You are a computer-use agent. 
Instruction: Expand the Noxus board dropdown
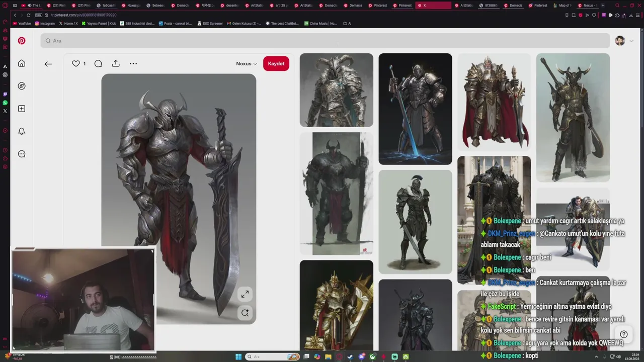click(x=247, y=64)
